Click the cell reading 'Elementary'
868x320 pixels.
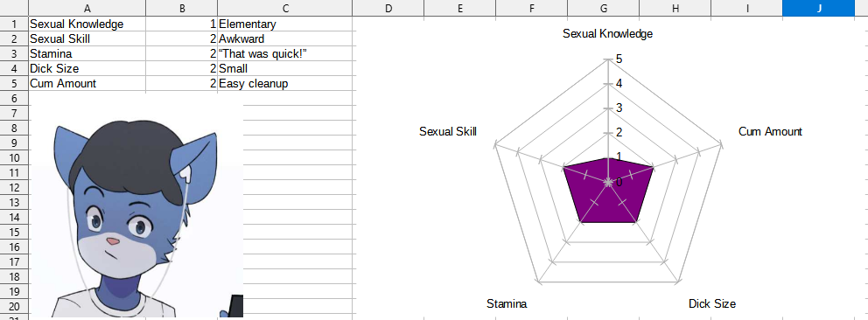(x=285, y=24)
